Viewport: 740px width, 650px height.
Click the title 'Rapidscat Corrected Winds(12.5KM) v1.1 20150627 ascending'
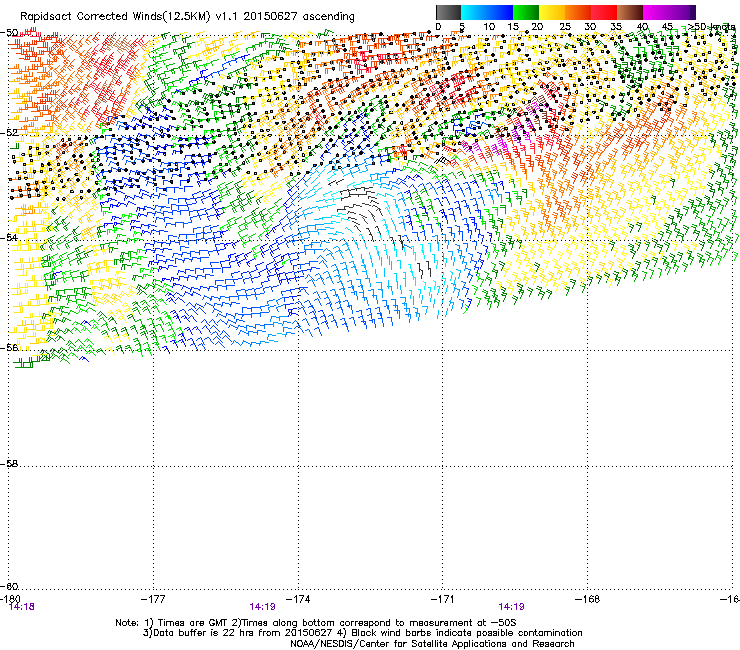click(187, 17)
